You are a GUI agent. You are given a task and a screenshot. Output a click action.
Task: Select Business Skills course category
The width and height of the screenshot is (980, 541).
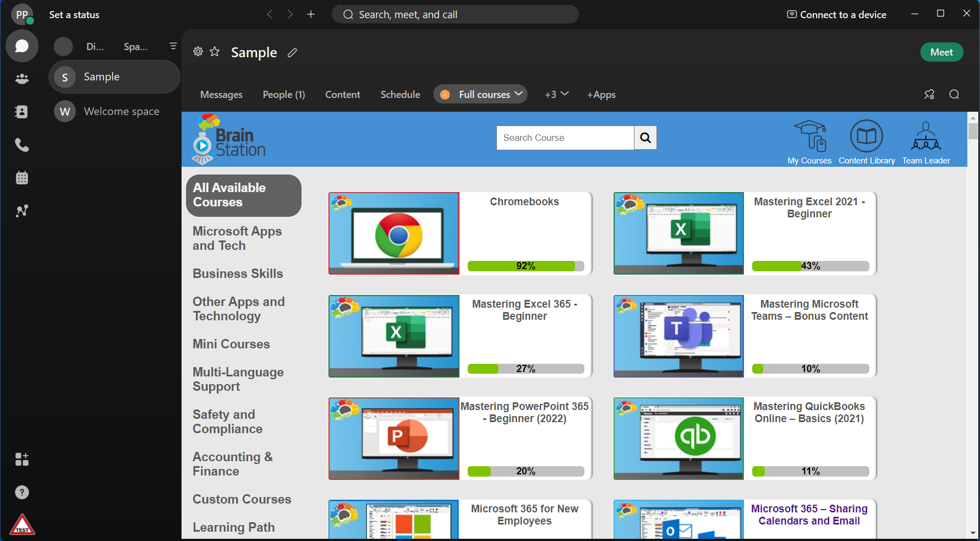tap(238, 274)
